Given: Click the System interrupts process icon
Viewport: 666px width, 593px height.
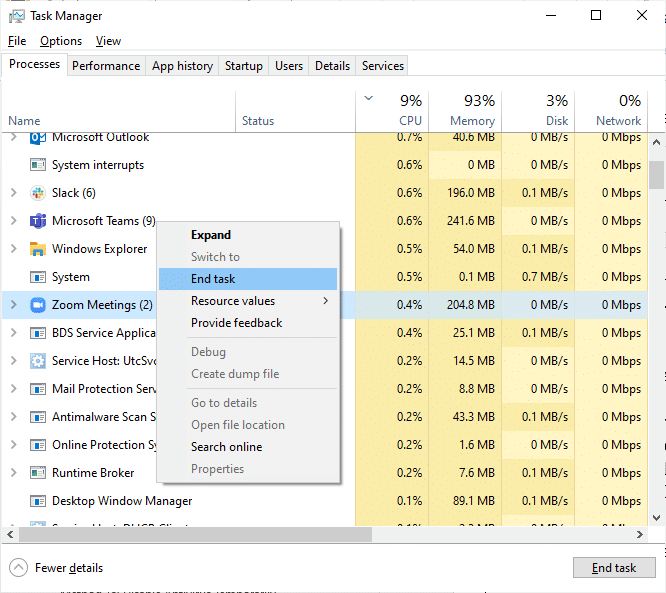Looking at the screenshot, I should point(38,165).
